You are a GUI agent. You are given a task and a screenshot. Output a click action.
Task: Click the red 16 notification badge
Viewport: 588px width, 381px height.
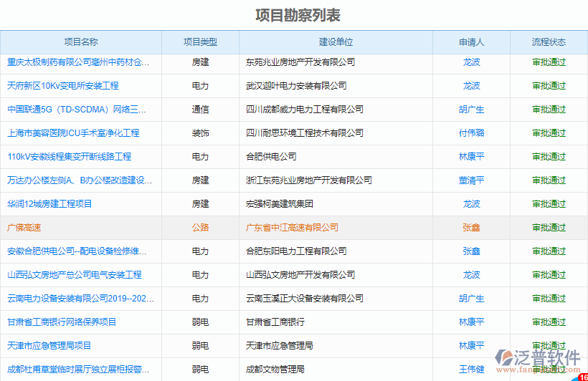coord(582,375)
